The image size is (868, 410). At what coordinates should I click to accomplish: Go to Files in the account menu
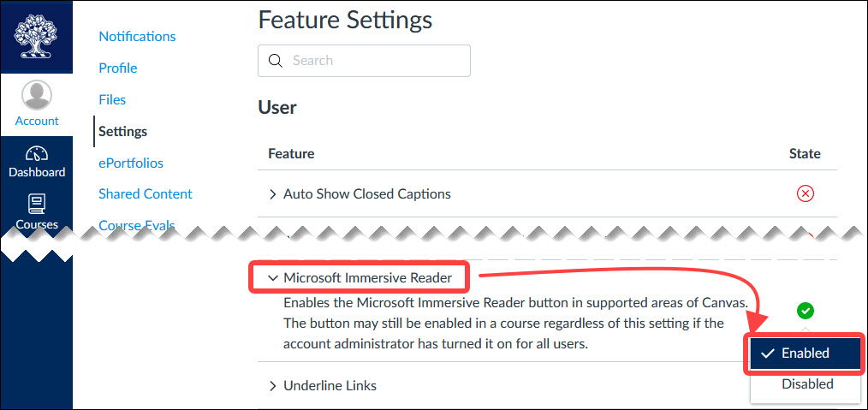[x=112, y=99]
